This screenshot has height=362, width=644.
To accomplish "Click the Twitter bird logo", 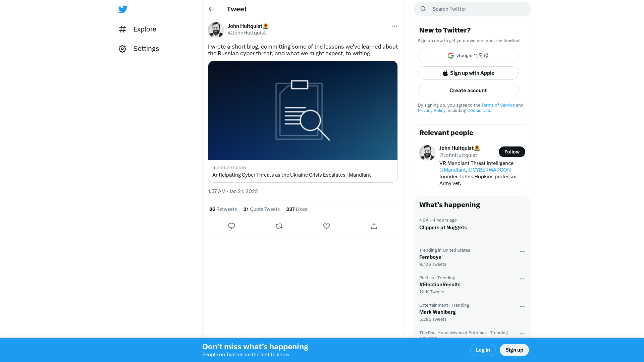I will pyautogui.click(x=123, y=9).
